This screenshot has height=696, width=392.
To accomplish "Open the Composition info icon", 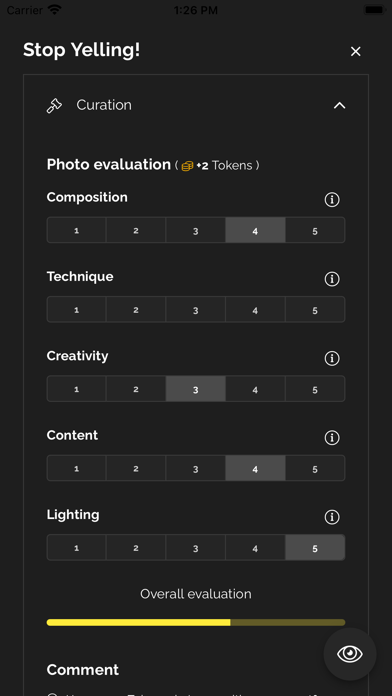I will click(332, 200).
